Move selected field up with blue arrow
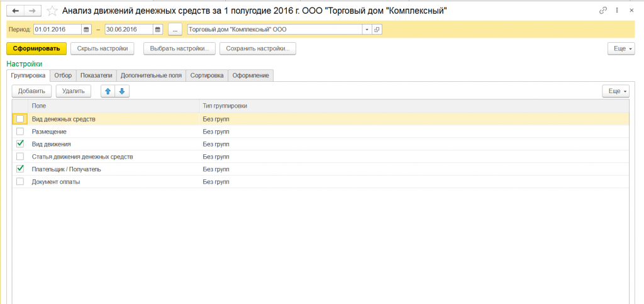Image resolution: width=644 pixels, height=304 pixels. 108,91
